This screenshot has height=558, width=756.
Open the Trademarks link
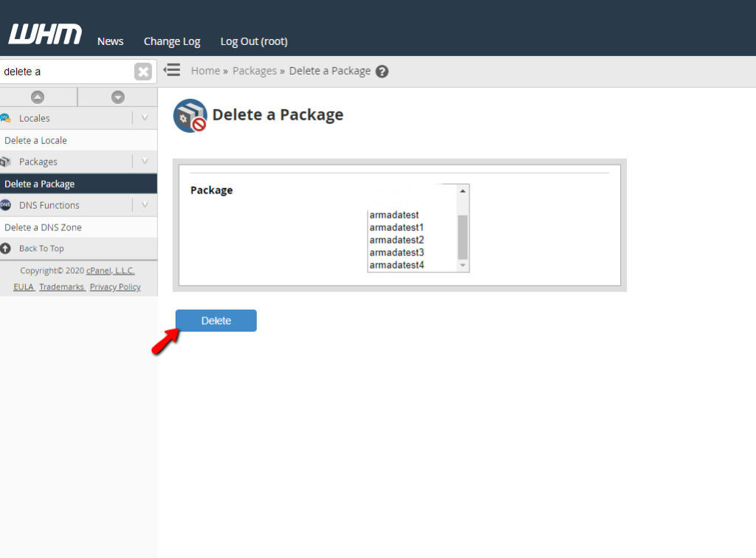(62, 286)
